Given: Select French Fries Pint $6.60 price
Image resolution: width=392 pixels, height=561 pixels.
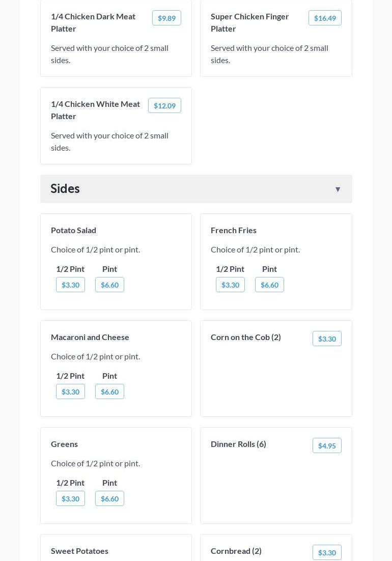Looking at the screenshot, I should tap(269, 285).
